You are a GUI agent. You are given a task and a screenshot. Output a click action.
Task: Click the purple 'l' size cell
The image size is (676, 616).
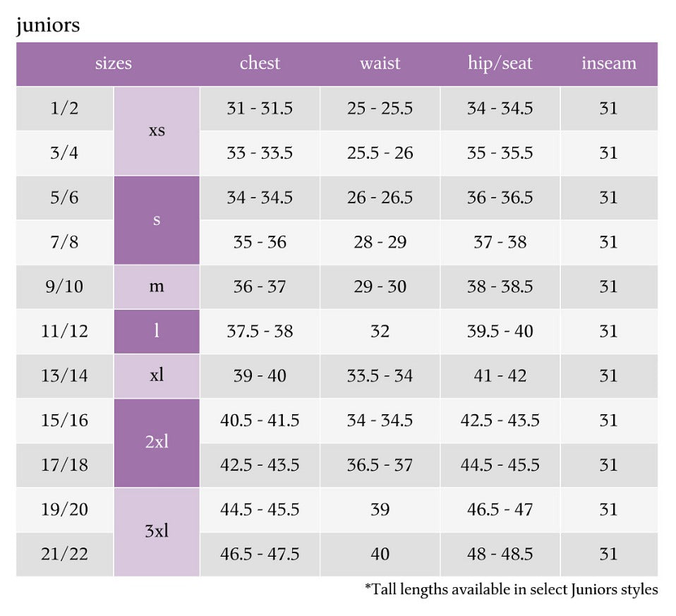pos(157,332)
